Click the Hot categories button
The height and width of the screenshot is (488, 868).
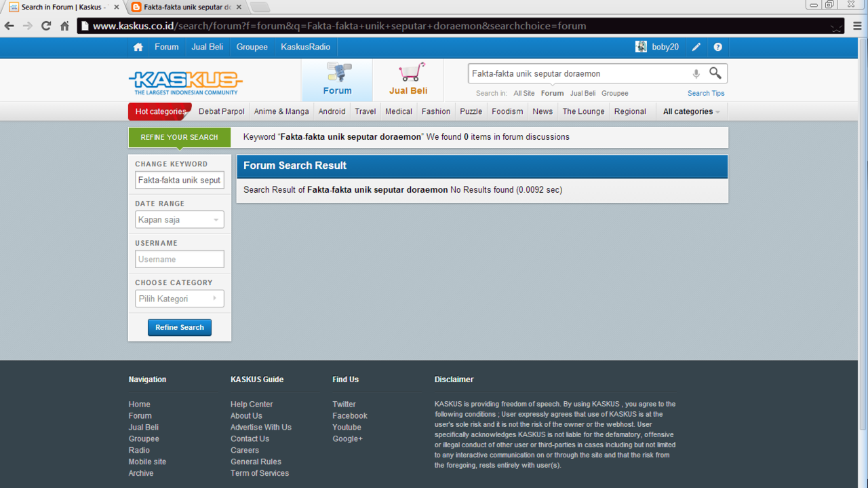pos(161,111)
